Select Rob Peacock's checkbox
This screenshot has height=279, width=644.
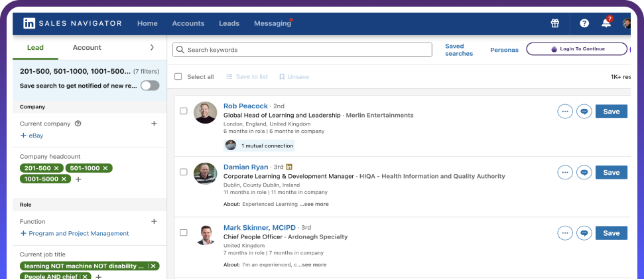pyautogui.click(x=184, y=111)
